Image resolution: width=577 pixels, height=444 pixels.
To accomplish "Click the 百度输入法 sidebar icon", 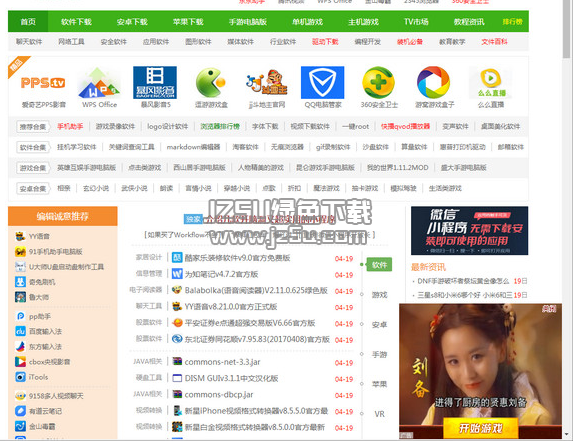I will tap(20, 331).
